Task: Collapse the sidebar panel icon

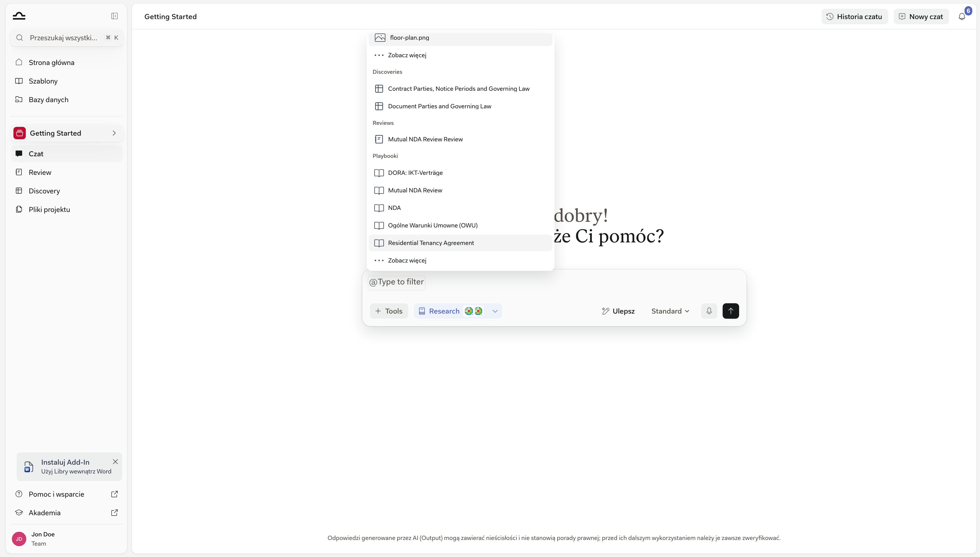Action: [x=114, y=16]
